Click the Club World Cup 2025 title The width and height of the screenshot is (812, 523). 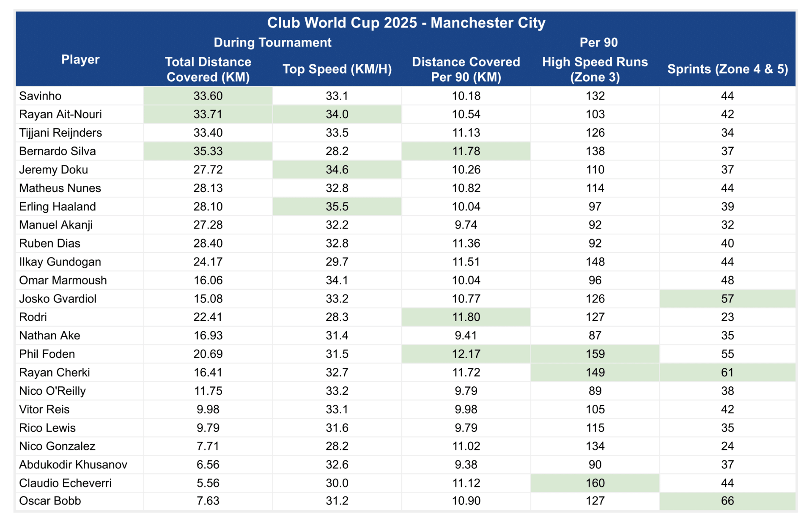(406, 23)
